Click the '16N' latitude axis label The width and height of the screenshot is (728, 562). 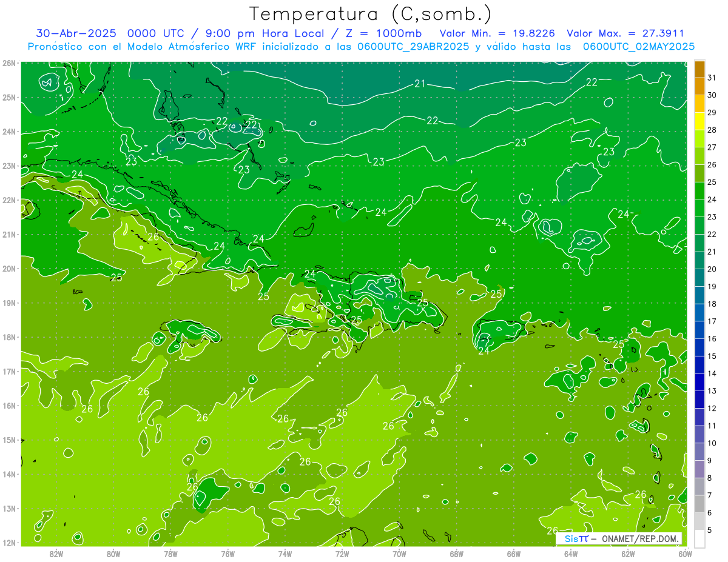coord(9,406)
